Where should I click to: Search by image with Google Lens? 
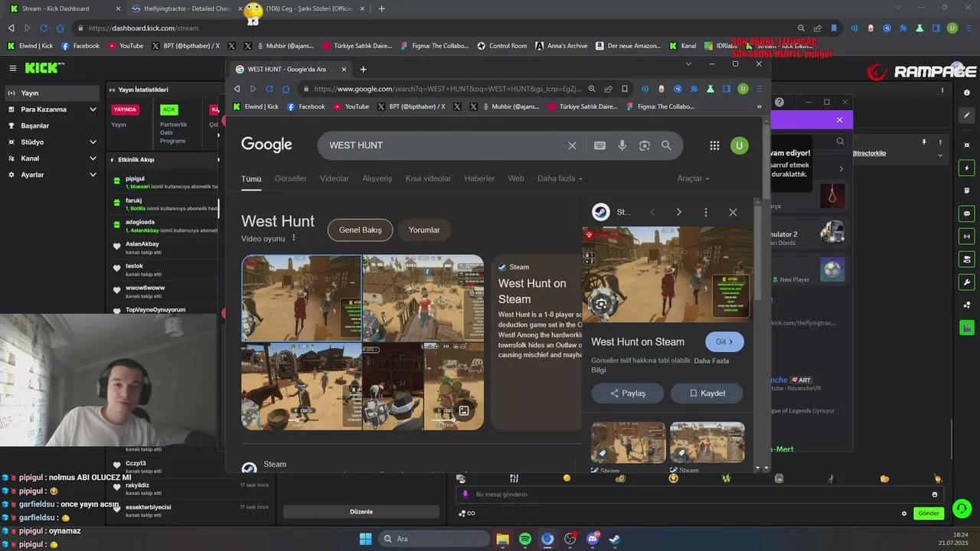click(645, 145)
